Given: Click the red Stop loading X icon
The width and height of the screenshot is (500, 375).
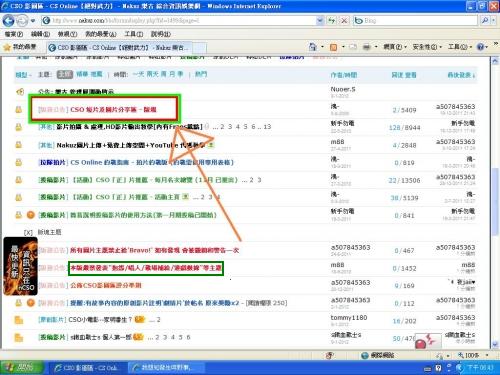Looking at the screenshot, I should pos(344,21).
